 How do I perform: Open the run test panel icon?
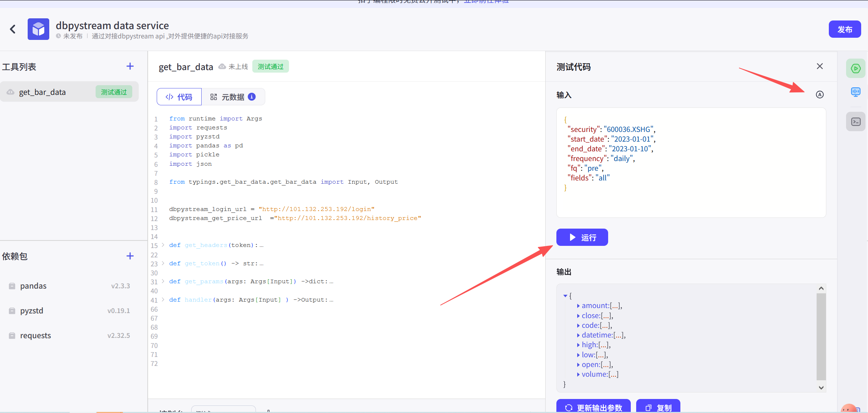(x=855, y=69)
